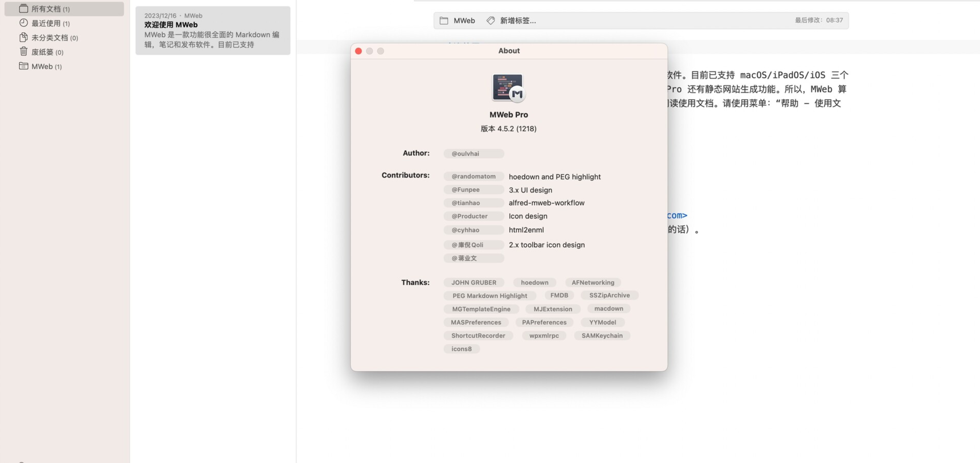980x463 pixels.
Task: Click the hoedown thanks button
Action: click(x=534, y=283)
